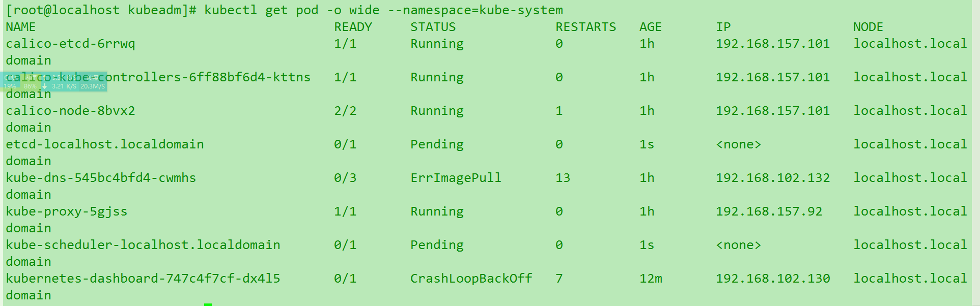Click IP address 192.168.157.92
Viewport: 980px width, 306px height.
coord(769,211)
